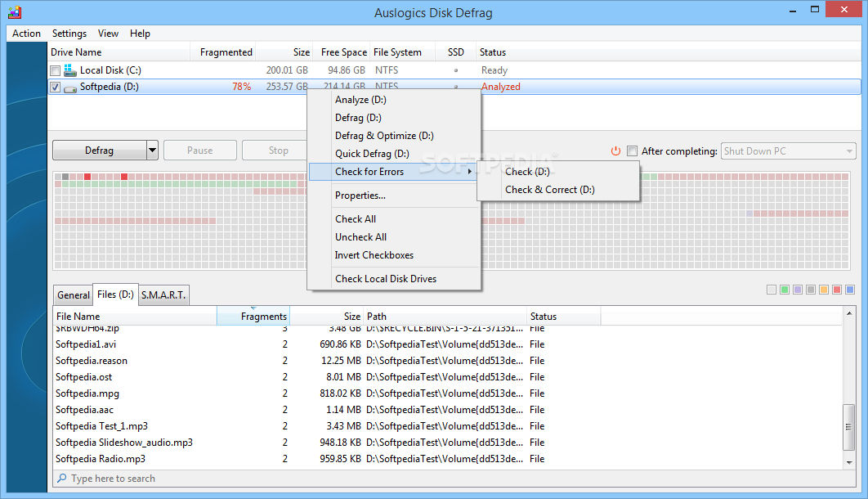Click the orange legend color swatch

click(824, 290)
